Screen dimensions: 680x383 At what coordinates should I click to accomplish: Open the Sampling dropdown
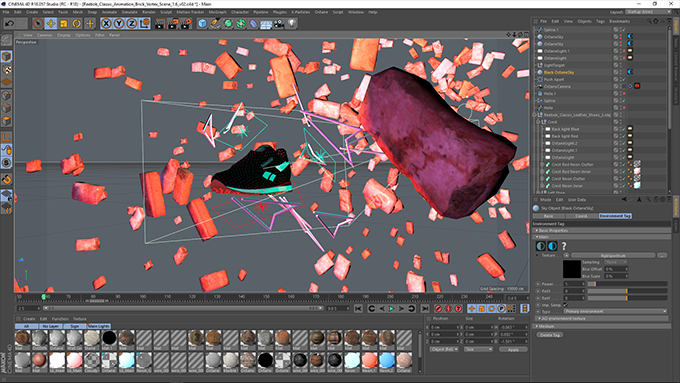point(616,262)
